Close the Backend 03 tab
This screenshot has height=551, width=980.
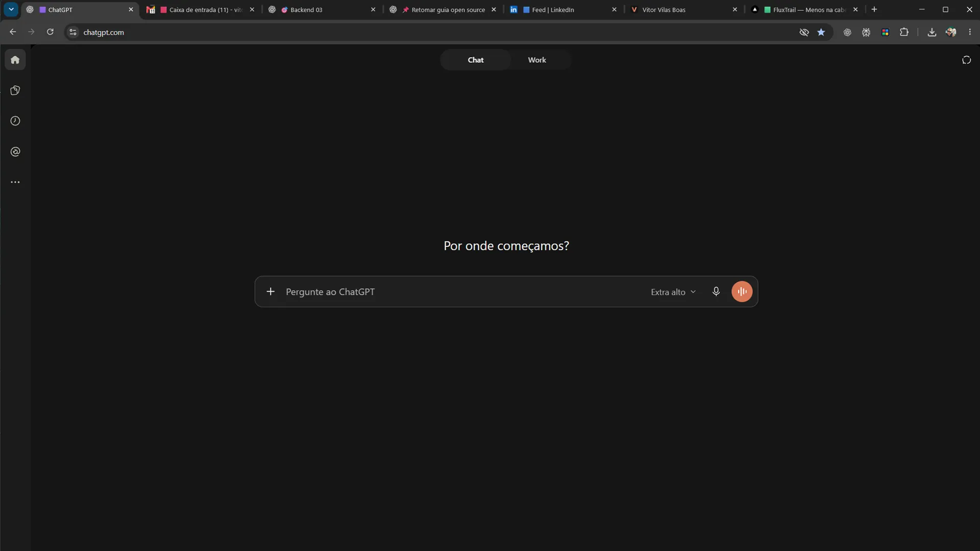point(373,10)
